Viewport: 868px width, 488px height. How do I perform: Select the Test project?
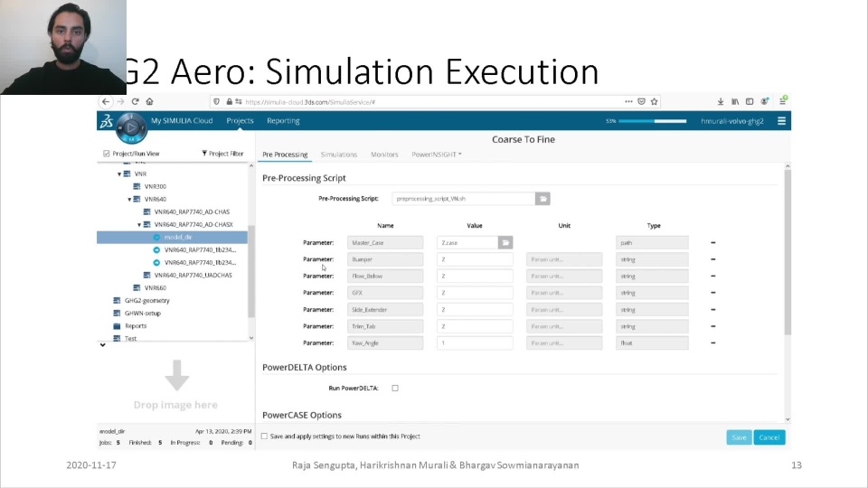tap(130, 338)
